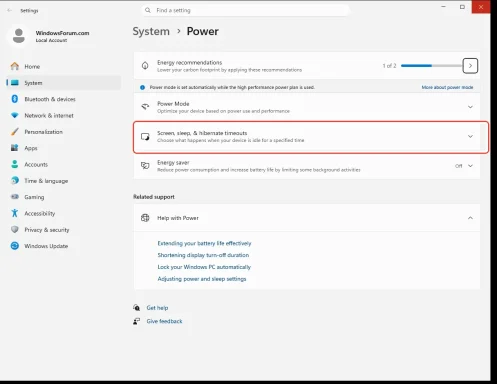
Task: Click the info icon in power mode notice
Action: point(142,87)
